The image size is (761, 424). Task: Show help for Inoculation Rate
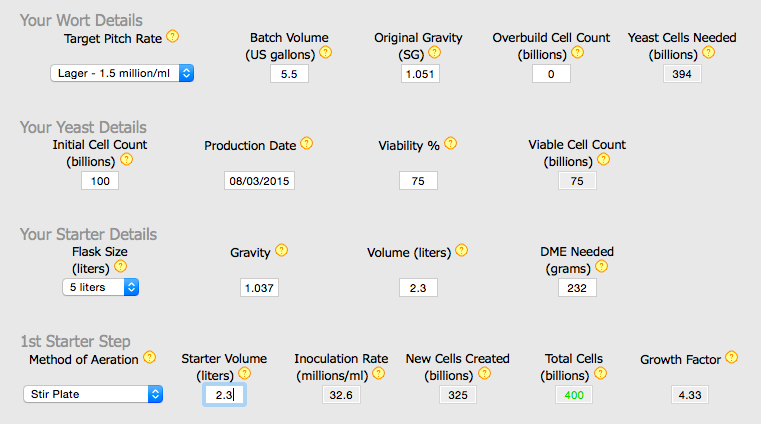379,374
